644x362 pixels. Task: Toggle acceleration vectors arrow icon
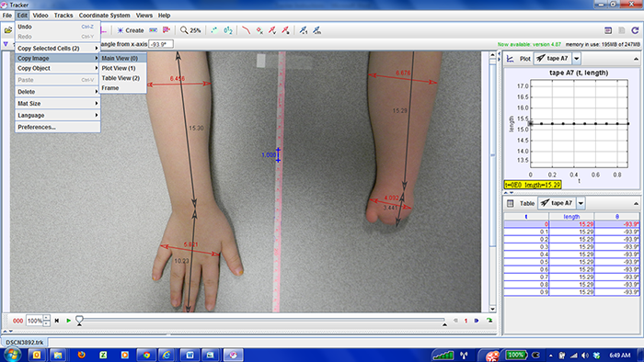285,30
